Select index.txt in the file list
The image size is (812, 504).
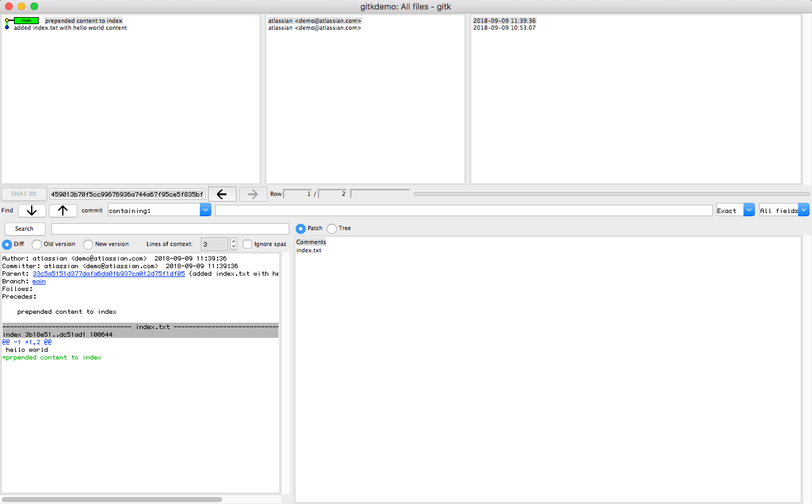(308, 250)
